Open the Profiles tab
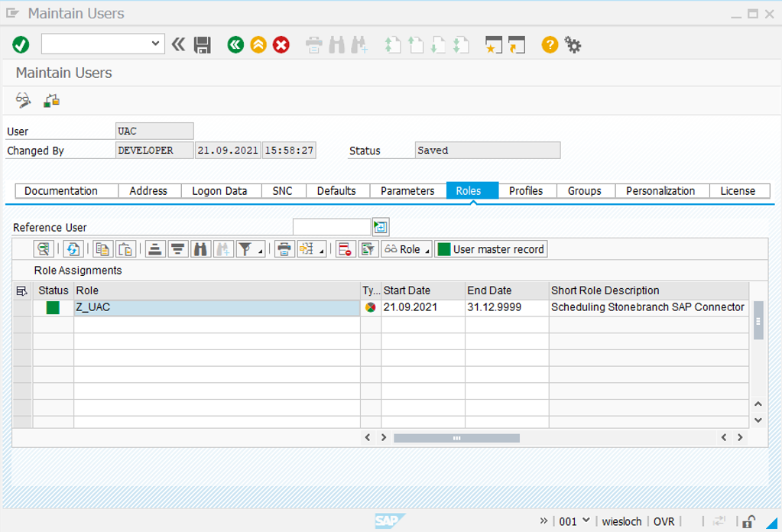Viewport: 782px width, 532px height. (526, 191)
